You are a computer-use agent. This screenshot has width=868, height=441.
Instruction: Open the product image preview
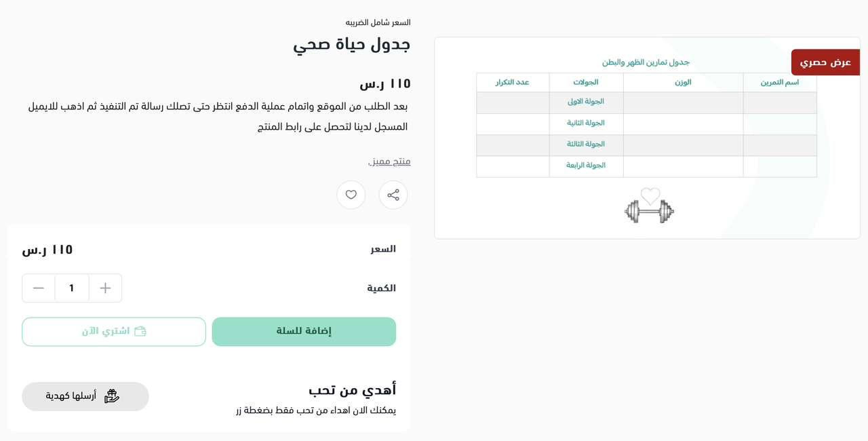[x=647, y=138]
